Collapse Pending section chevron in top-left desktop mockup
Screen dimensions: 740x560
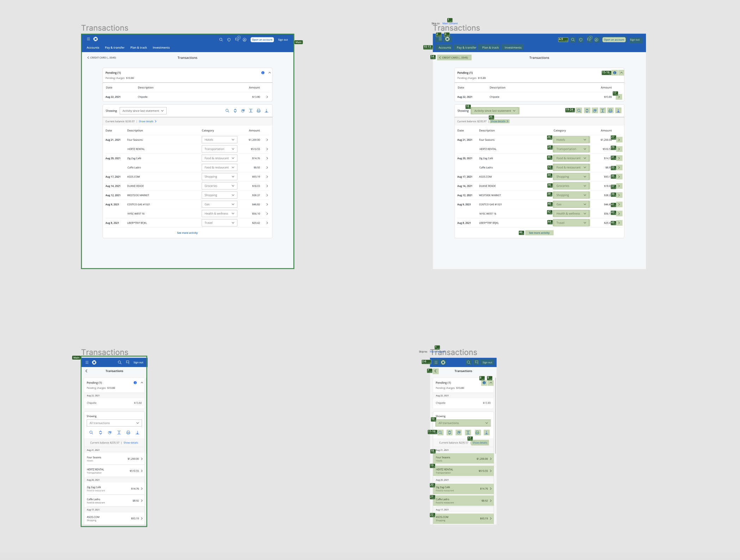pos(270,73)
